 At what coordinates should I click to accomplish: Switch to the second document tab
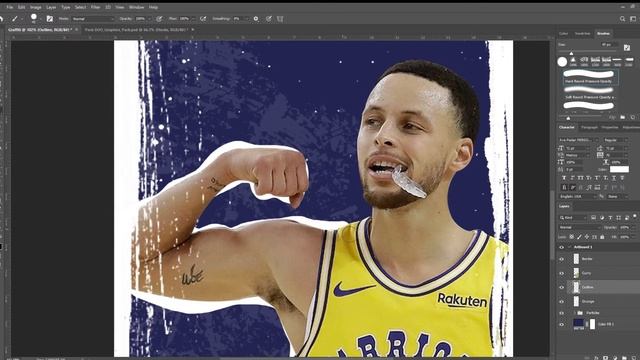point(136,30)
